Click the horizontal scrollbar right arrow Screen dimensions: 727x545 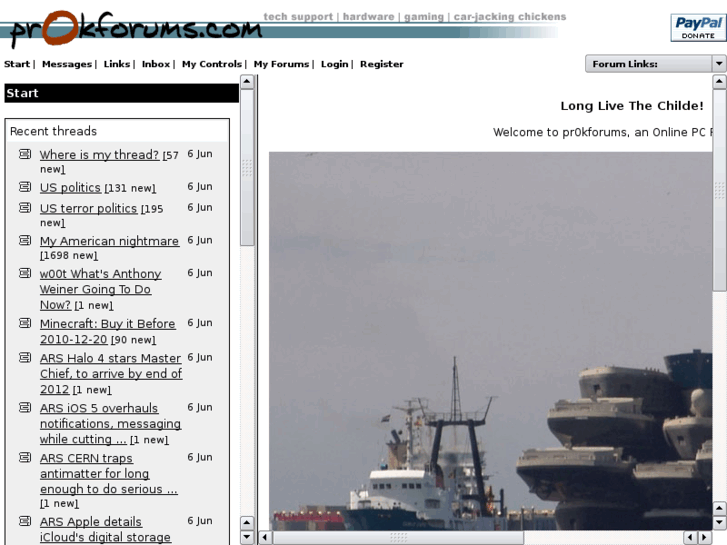tap(705, 538)
